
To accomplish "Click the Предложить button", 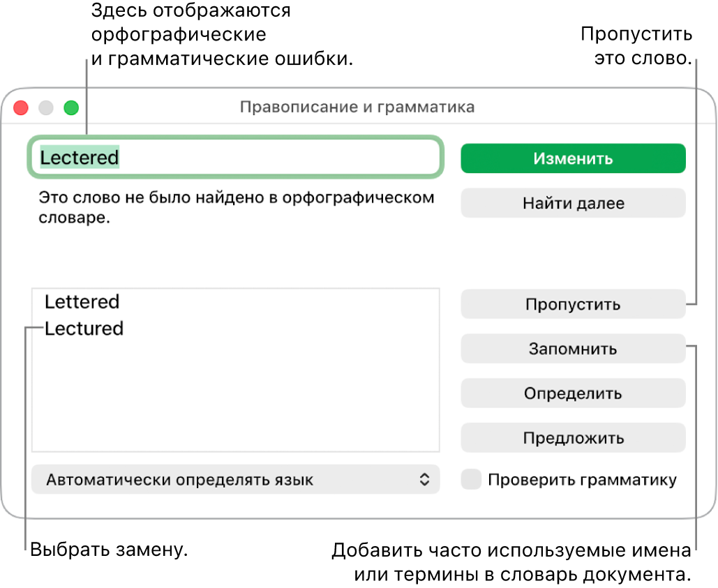I will pos(573,437).
